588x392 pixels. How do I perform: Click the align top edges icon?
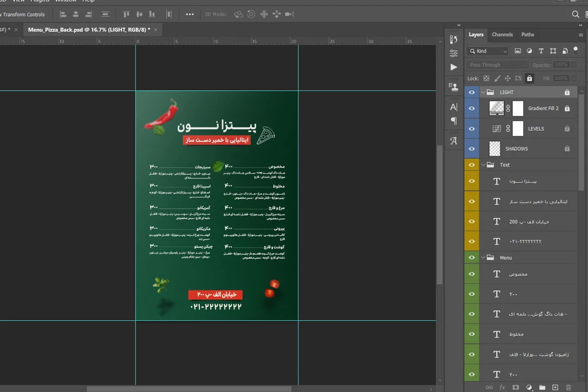(x=126, y=14)
